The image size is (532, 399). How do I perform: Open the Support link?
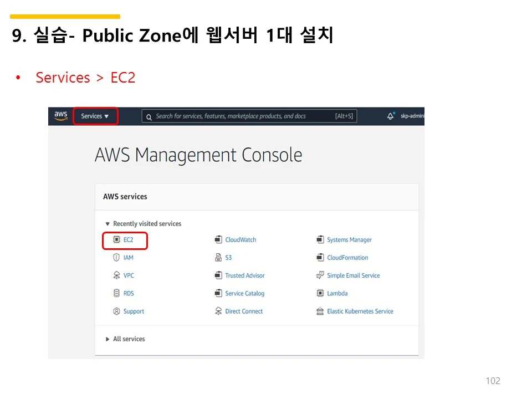[134, 311]
